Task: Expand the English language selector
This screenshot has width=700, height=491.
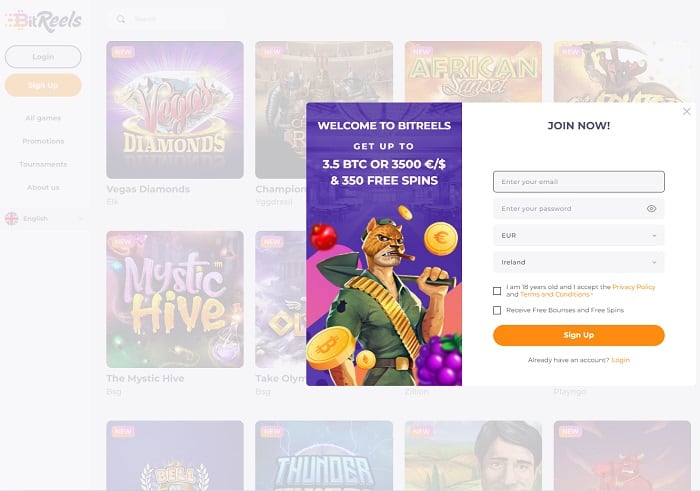Action: 43,219
